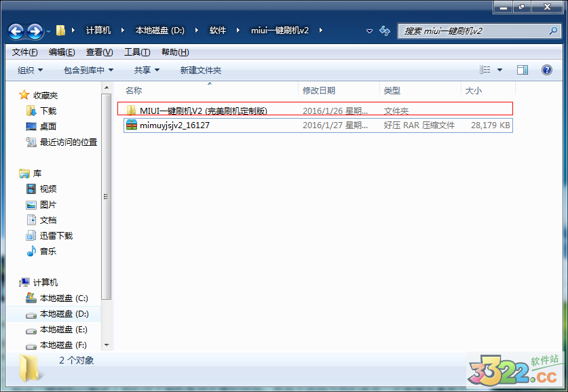Open the 工具(T) menu

[137, 52]
